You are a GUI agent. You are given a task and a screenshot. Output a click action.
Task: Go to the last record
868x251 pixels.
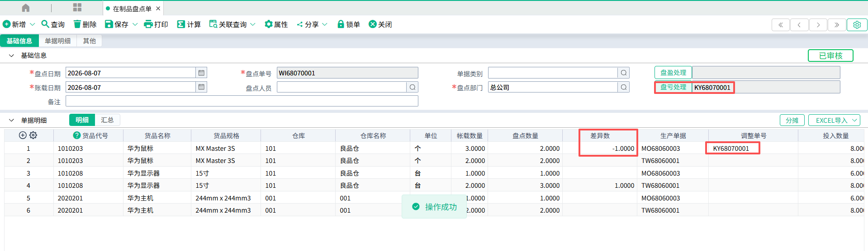tap(837, 25)
